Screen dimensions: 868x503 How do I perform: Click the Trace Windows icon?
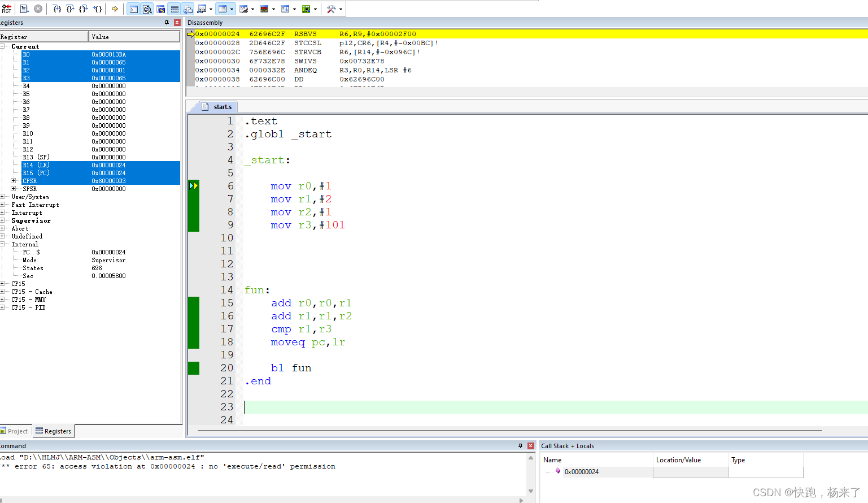pyautogui.click(x=285, y=9)
